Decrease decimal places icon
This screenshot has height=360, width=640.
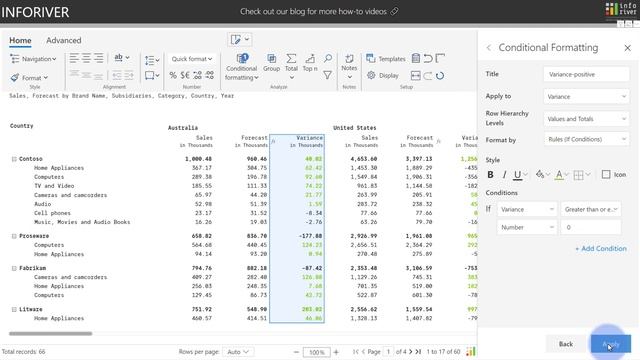pyautogui.click(x=210, y=75)
